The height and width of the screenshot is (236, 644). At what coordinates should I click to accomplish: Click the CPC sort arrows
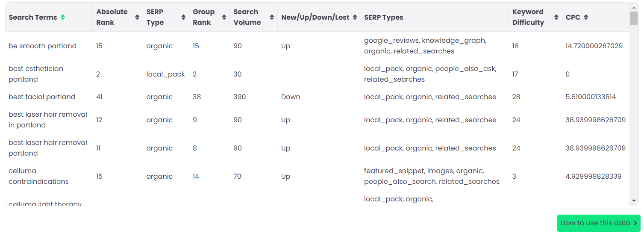(x=586, y=18)
